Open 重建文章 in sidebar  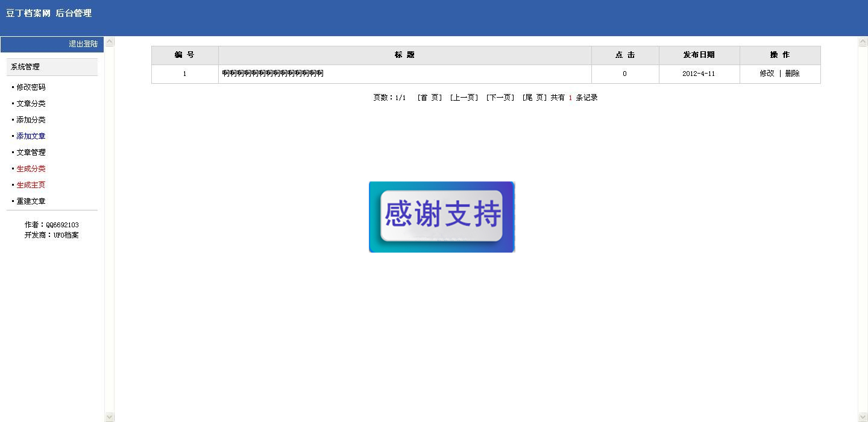pos(31,201)
